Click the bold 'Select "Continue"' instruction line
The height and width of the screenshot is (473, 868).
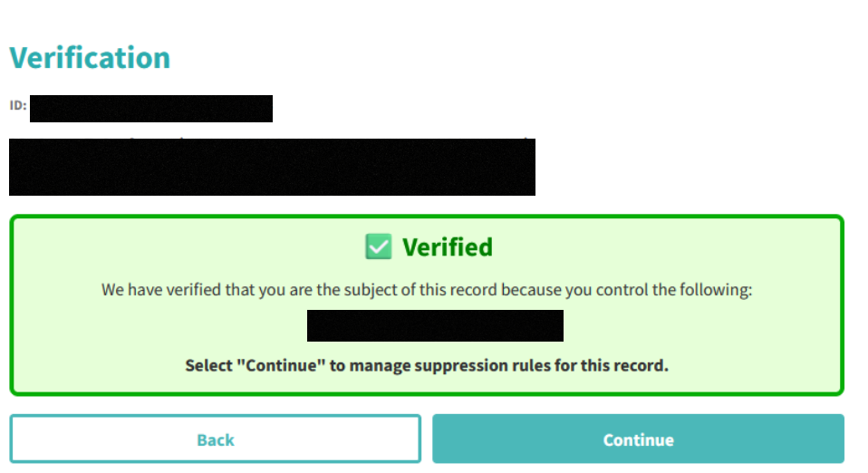point(427,366)
